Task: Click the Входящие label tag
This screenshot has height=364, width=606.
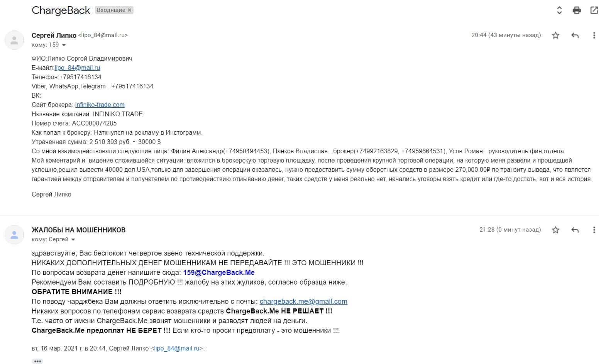Action: point(111,10)
